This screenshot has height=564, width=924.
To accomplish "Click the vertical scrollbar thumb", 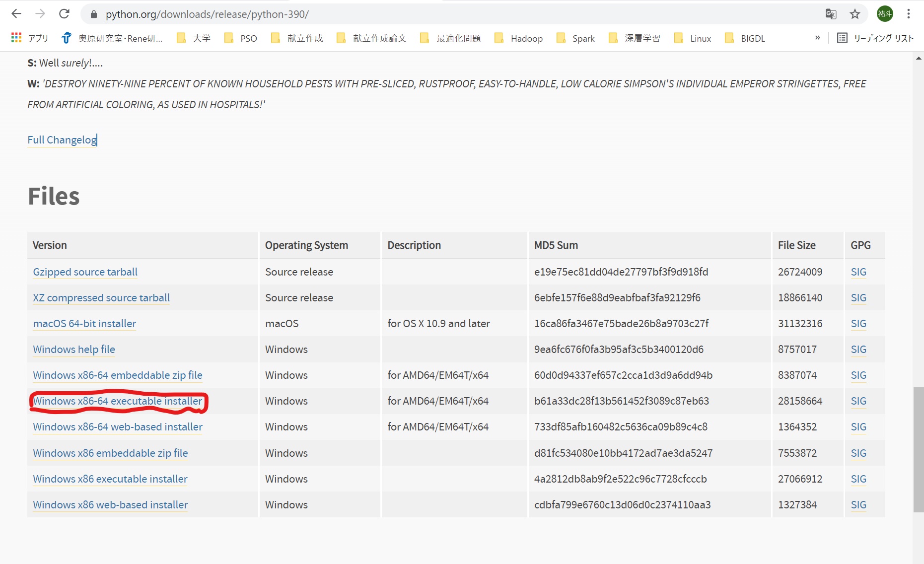I will click(x=918, y=449).
